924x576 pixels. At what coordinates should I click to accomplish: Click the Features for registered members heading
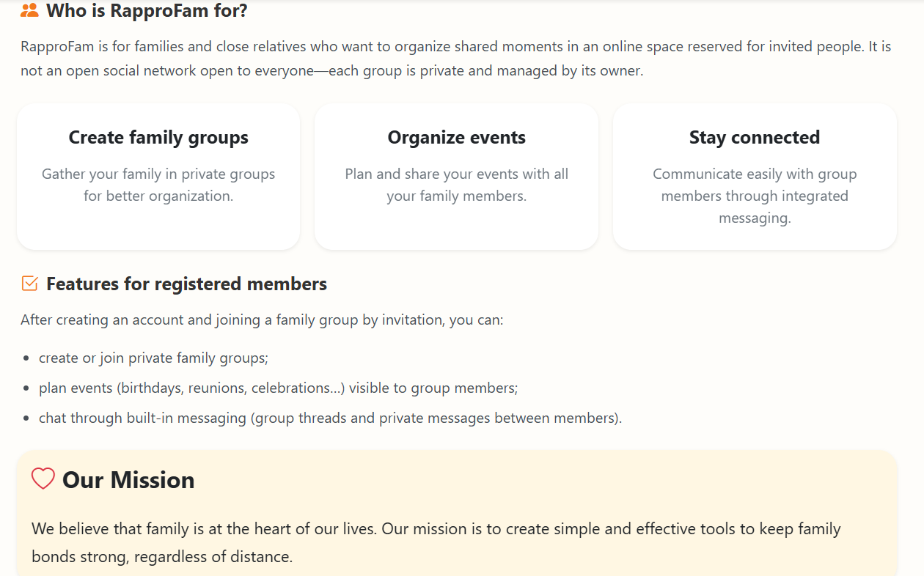coord(186,284)
